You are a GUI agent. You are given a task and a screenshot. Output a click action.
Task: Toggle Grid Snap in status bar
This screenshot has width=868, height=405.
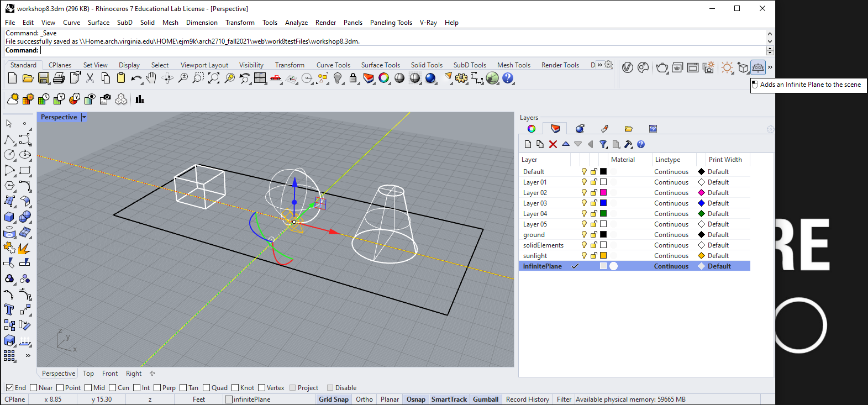[x=334, y=399]
